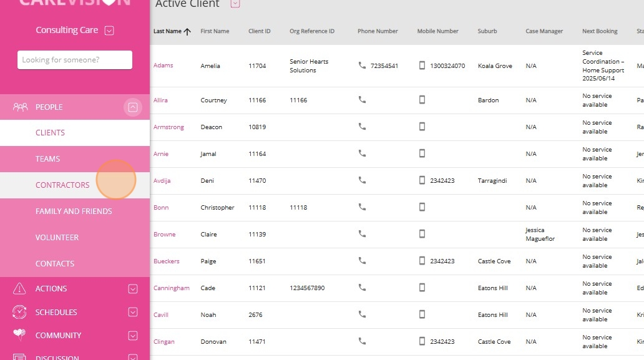Open the Clients menu item
Viewport: 644px width, 360px height.
coord(75,133)
